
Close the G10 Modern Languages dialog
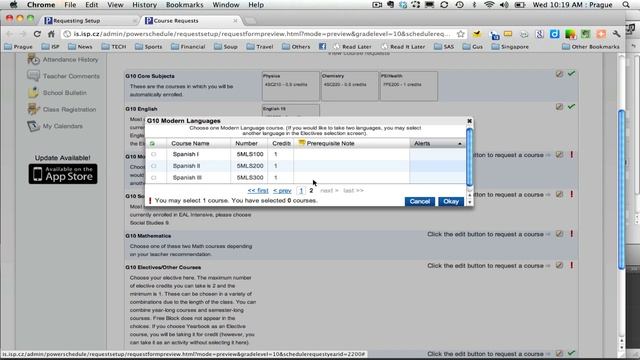coord(469,121)
